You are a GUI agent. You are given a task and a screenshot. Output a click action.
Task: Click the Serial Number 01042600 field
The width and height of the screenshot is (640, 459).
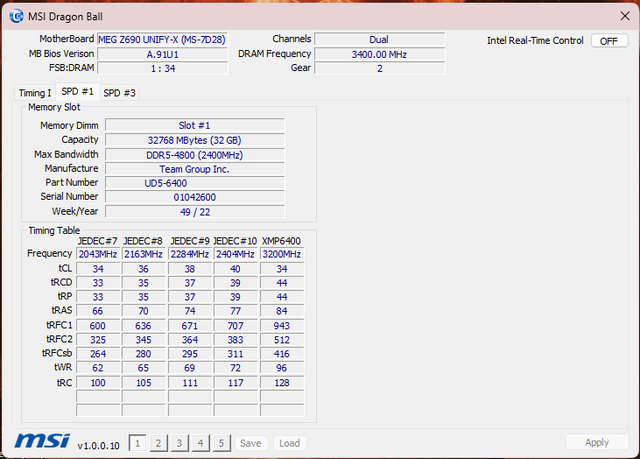click(195, 197)
